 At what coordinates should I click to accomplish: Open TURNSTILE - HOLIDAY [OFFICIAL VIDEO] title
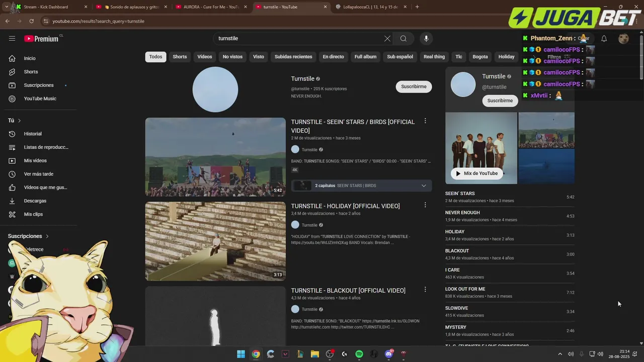[345, 206]
